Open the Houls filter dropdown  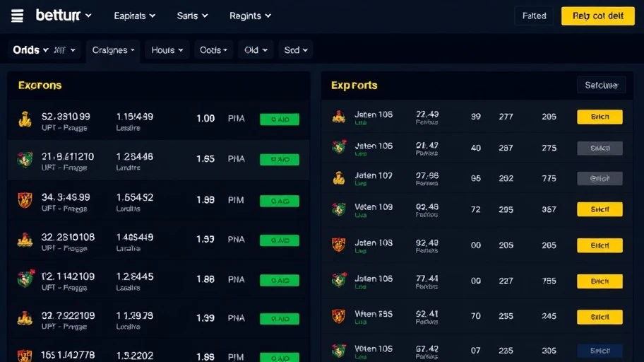click(167, 50)
